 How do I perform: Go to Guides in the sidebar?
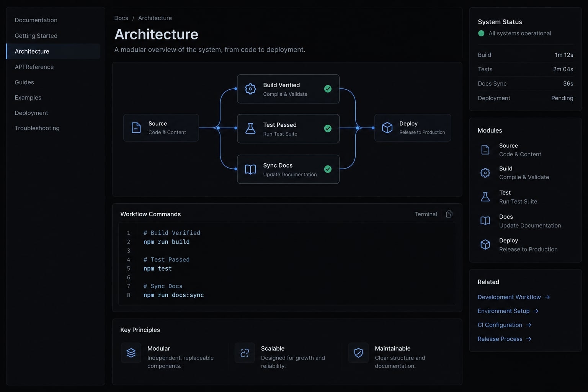(24, 82)
